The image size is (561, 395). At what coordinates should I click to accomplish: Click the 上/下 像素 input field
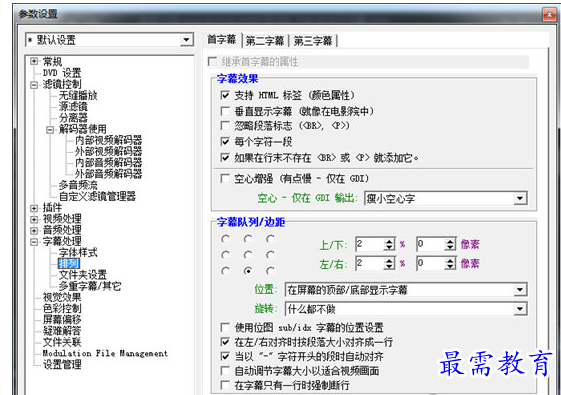[430, 244]
